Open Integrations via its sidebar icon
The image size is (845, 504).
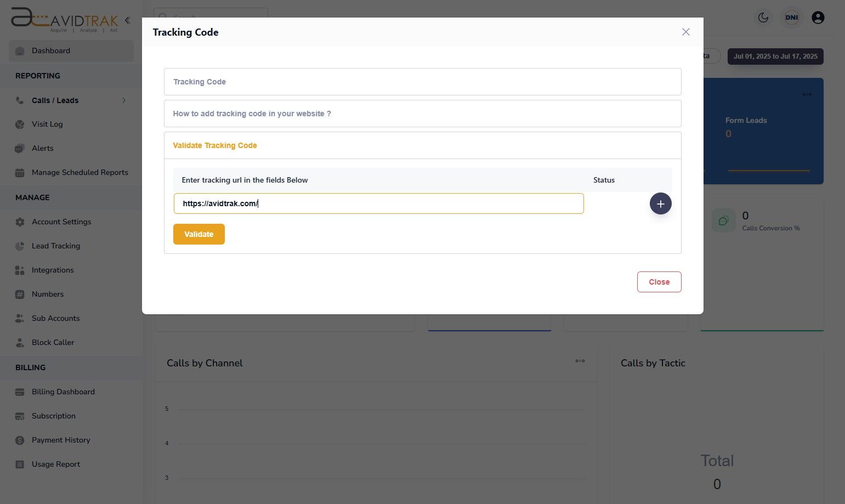coord(19,270)
